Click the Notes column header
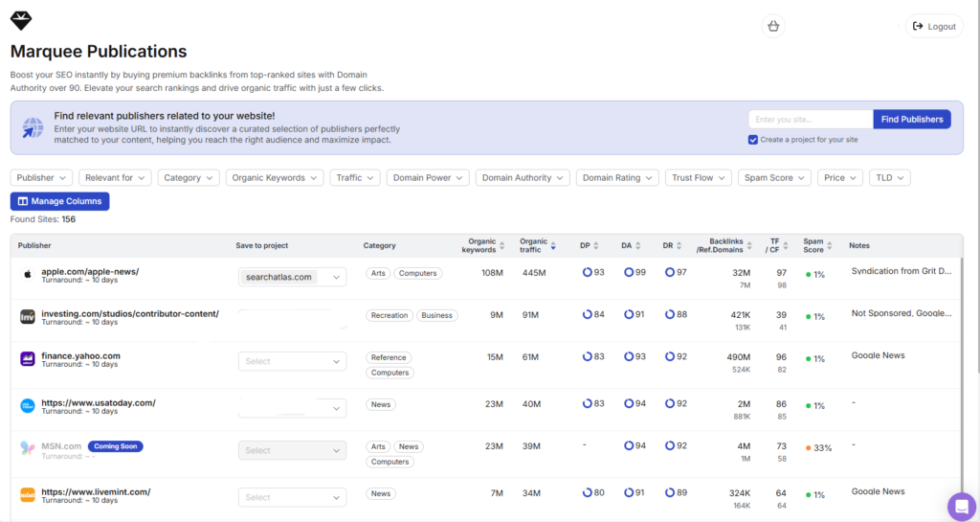 [x=859, y=246]
